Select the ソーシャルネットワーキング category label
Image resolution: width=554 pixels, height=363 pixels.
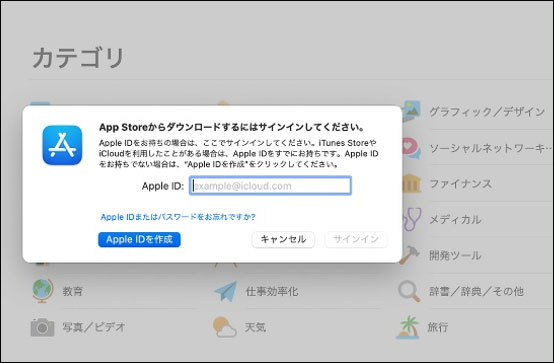tap(490, 148)
